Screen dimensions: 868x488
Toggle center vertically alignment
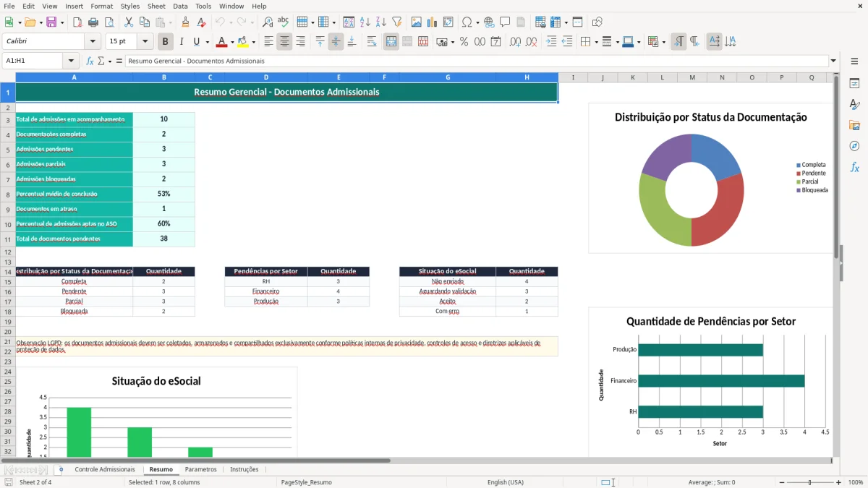[x=336, y=42]
